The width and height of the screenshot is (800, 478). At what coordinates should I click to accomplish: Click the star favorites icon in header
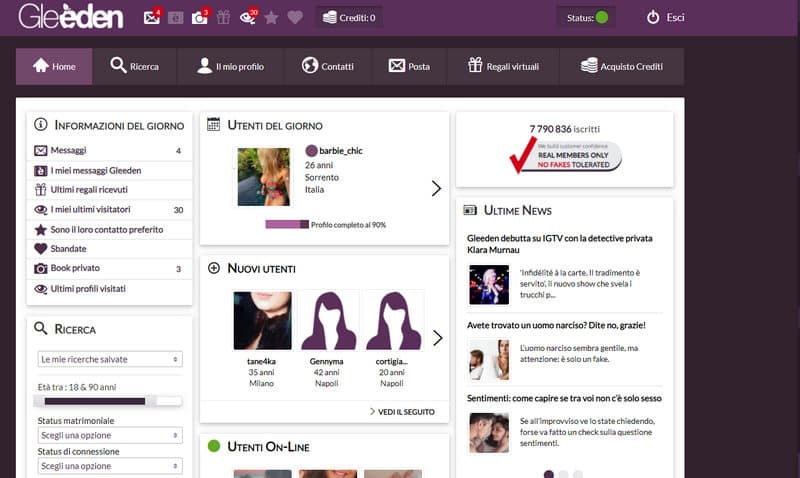(271, 17)
